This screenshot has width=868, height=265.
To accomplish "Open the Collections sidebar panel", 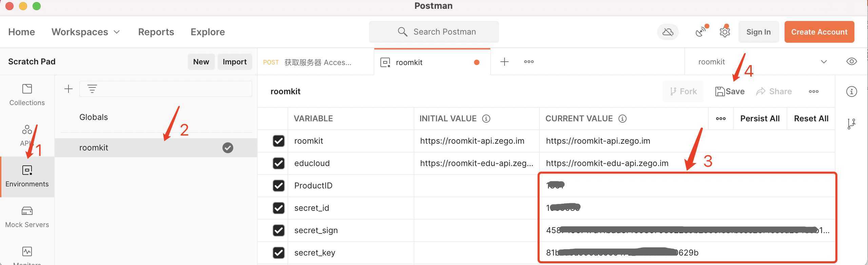I will click(x=27, y=95).
